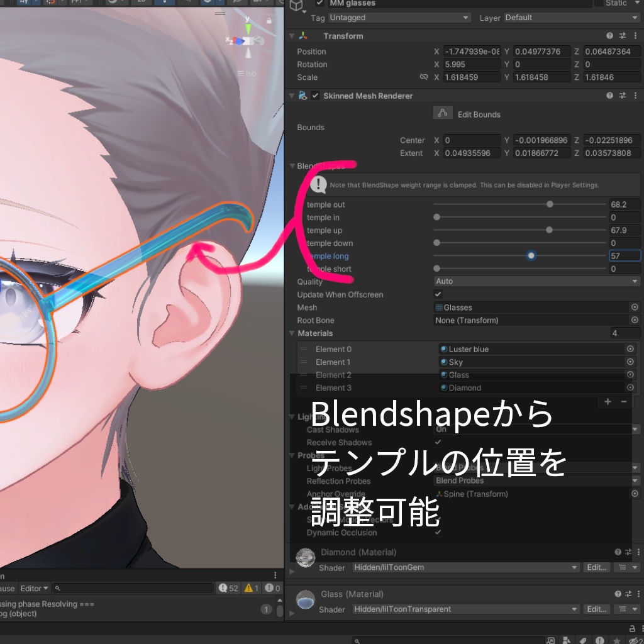Viewport: 644px width, 644px height.
Task: Click the temple out slider handle
Action: 550,204
